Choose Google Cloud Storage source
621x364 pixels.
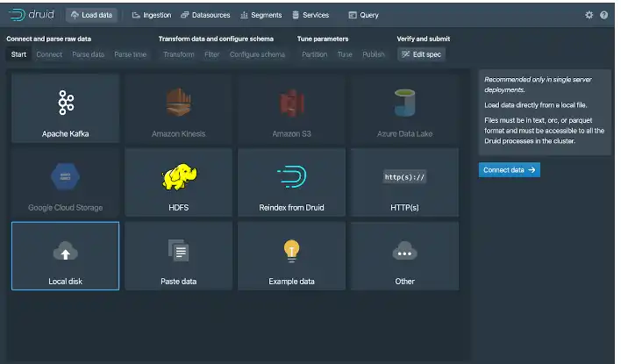tap(66, 182)
